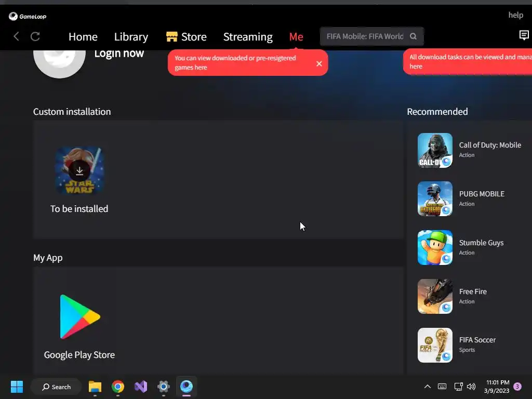Go to the Streaming tab
Screen dimensions: 532x399
coord(248,37)
